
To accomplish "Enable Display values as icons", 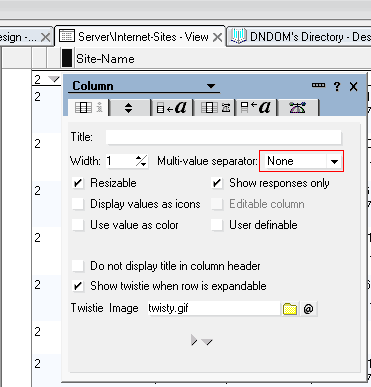I will click(78, 204).
